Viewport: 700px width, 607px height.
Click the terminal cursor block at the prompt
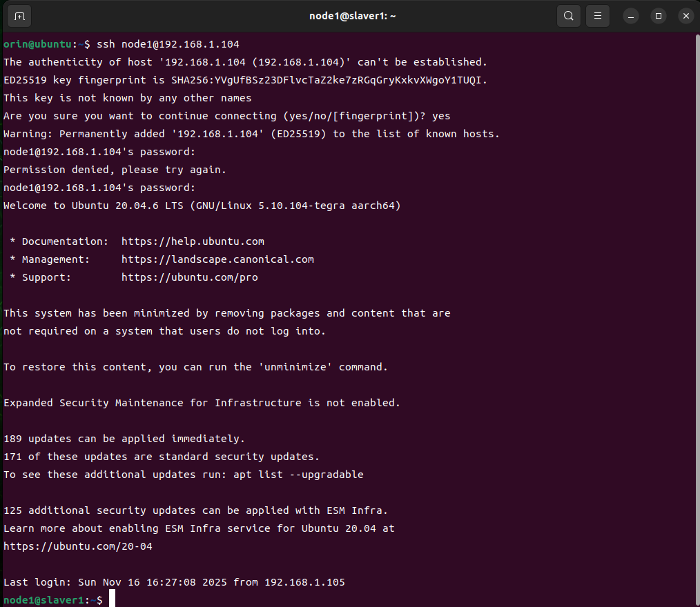tap(112, 599)
